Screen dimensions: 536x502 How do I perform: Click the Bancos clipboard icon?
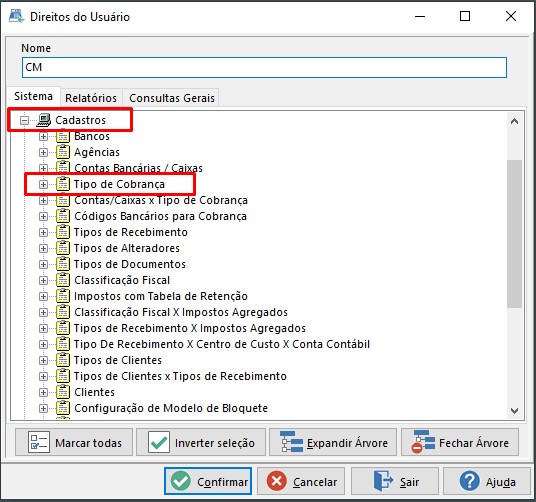coord(63,136)
